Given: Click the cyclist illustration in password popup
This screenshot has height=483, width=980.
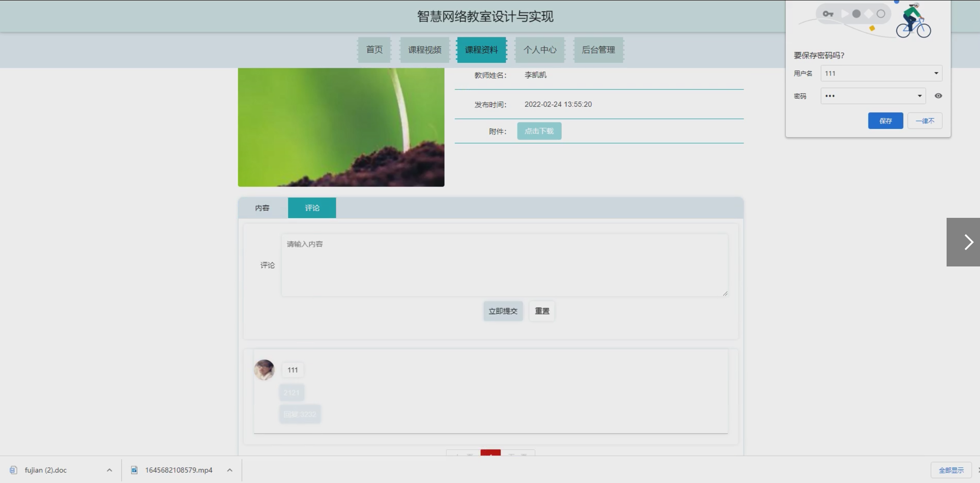Looking at the screenshot, I should click(x=913, y=21).
